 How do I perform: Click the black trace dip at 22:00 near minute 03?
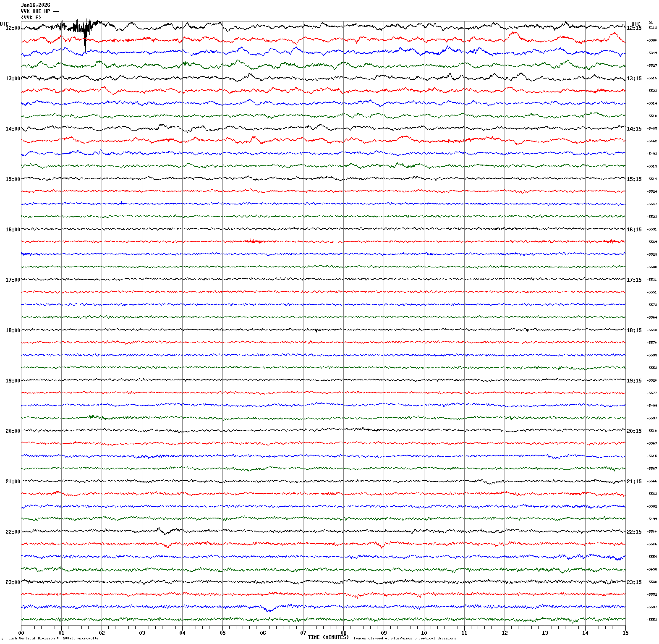pos(164,533)
